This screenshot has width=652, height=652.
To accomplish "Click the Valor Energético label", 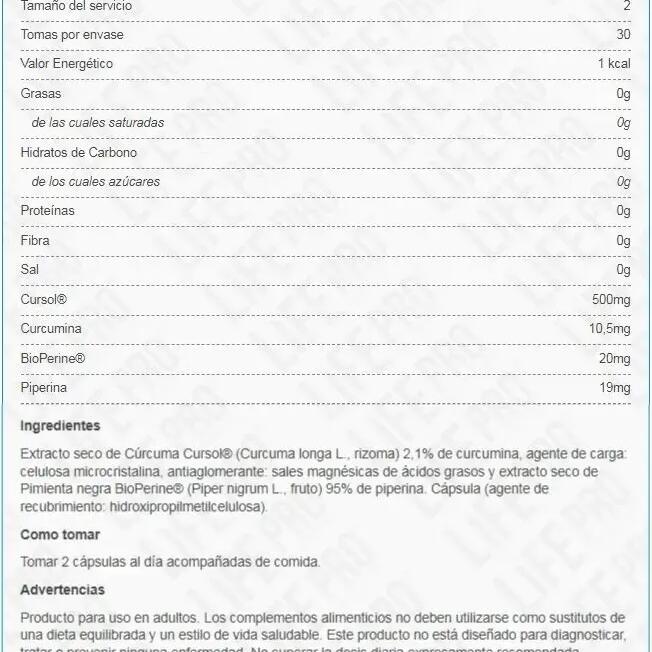I will [67, 64].
